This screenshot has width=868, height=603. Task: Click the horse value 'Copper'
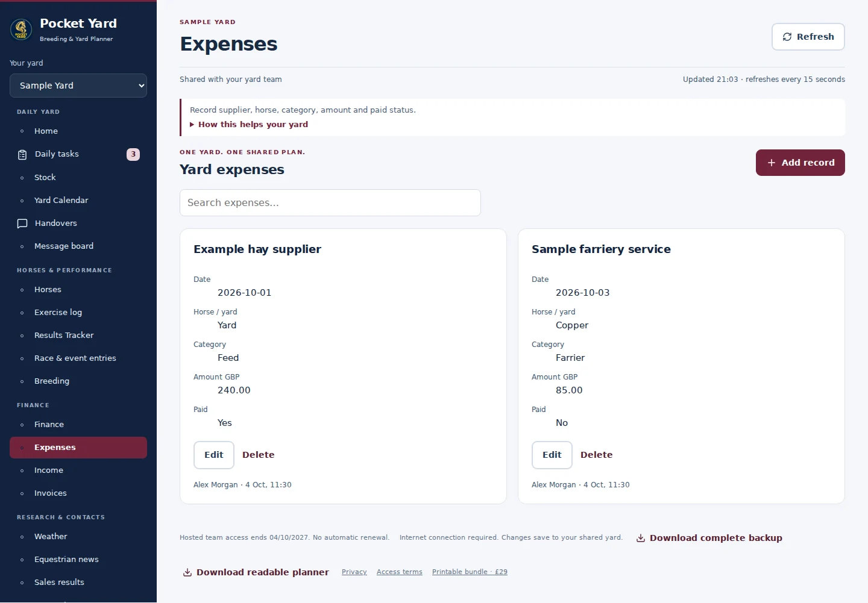[x=572, y=325]
